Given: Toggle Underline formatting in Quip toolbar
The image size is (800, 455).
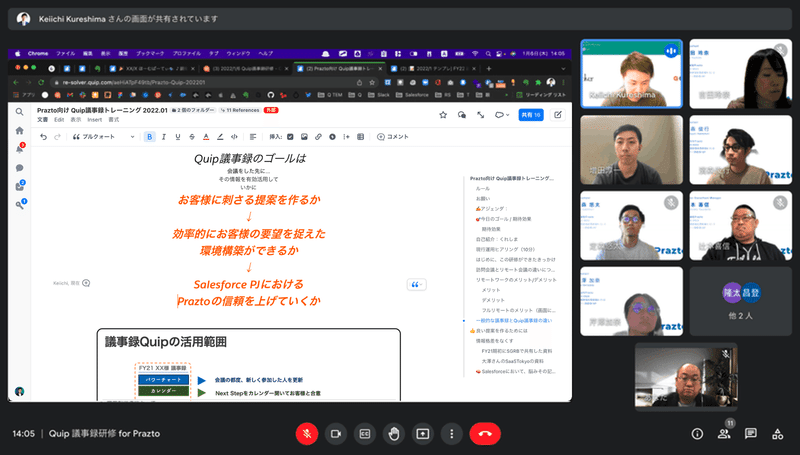Looking at the screenshot, I should 178,137.
